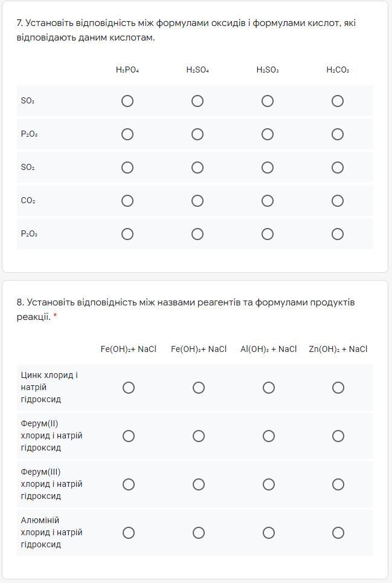Choose Fe(OH)₂ + NaCl for Ферум(II) хлорид row
The image size is (392, 583).
click(x=129, y=436)
